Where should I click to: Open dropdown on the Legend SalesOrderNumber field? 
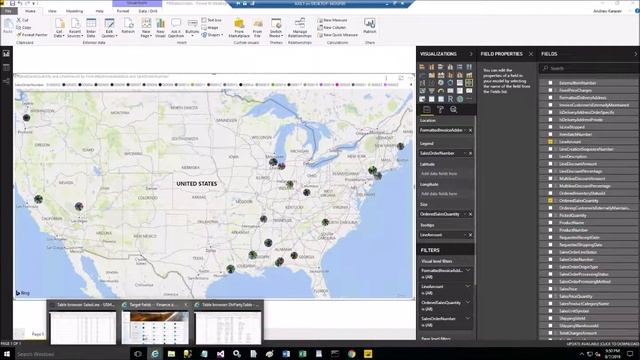pos(465,153)
